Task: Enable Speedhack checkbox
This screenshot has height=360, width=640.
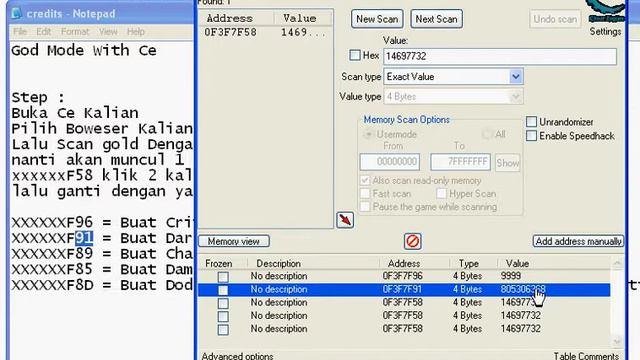Action: point(531,136)
